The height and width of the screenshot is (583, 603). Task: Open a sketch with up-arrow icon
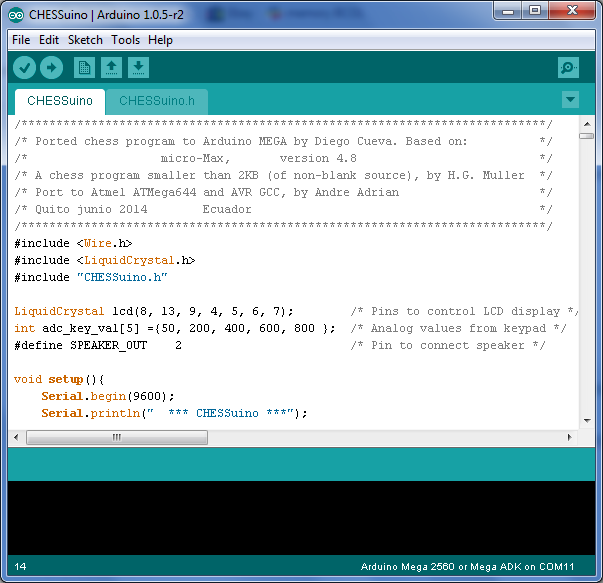112,68
